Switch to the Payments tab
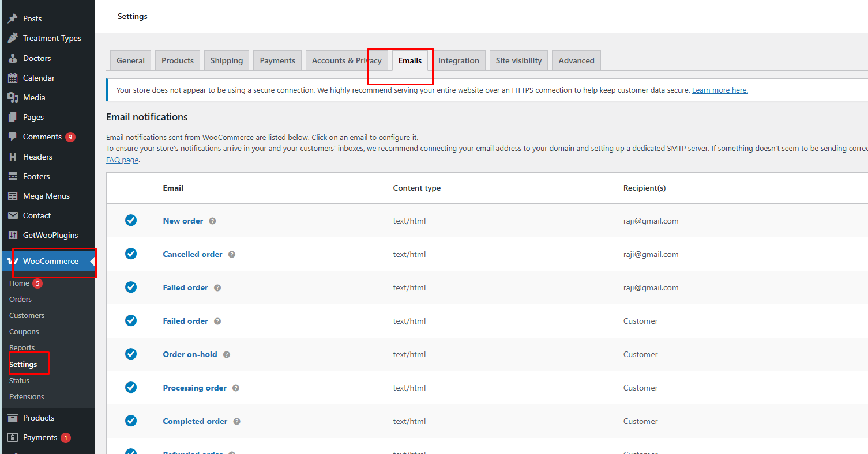868x454 pixels. 277,60
